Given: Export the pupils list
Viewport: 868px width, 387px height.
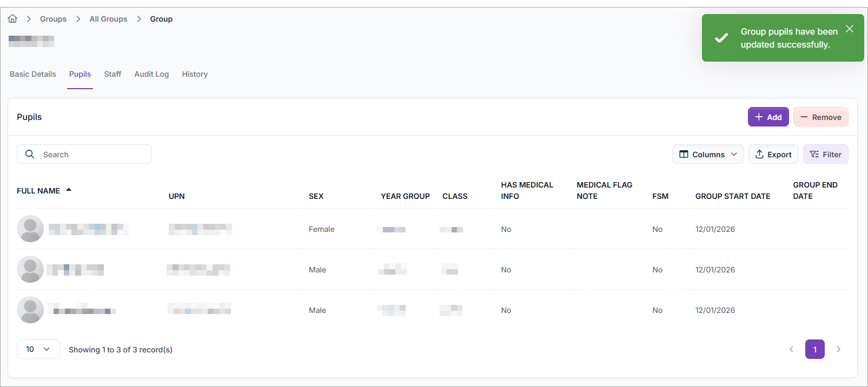Looking at the screenshot, I should pos(773,154).
